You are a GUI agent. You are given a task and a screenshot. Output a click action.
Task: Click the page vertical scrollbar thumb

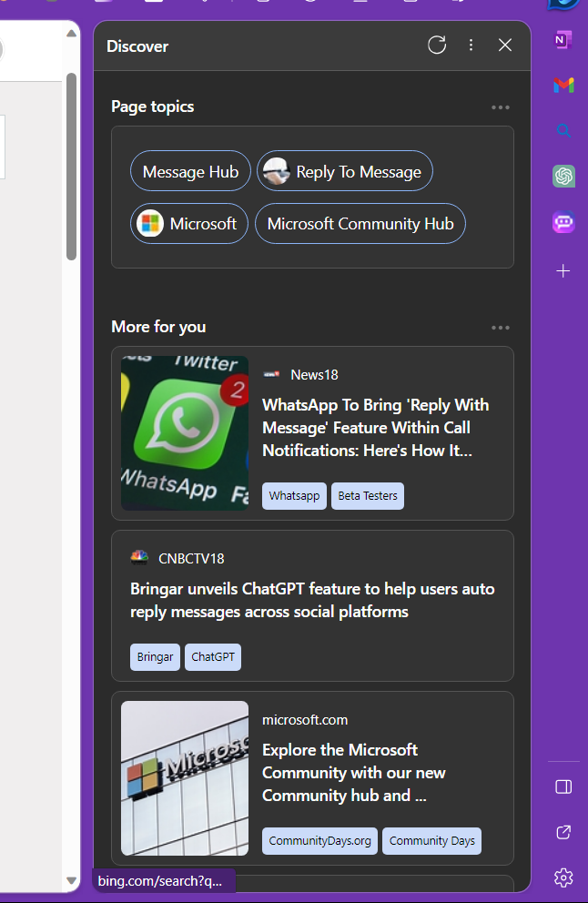coord(71,167)
